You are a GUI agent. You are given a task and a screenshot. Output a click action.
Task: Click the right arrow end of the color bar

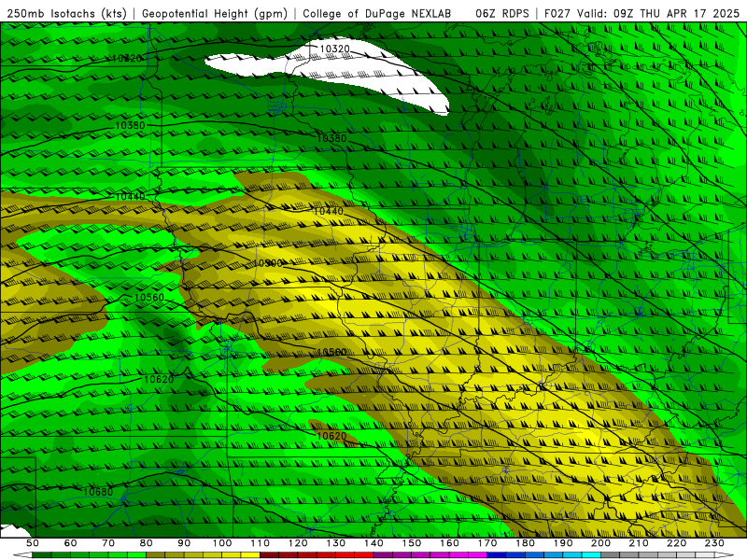725,555
